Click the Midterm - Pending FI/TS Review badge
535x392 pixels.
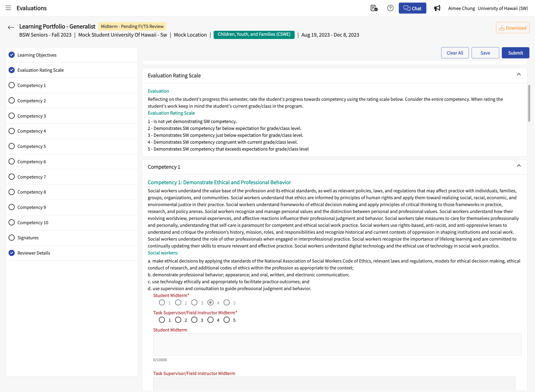[132, 26]
